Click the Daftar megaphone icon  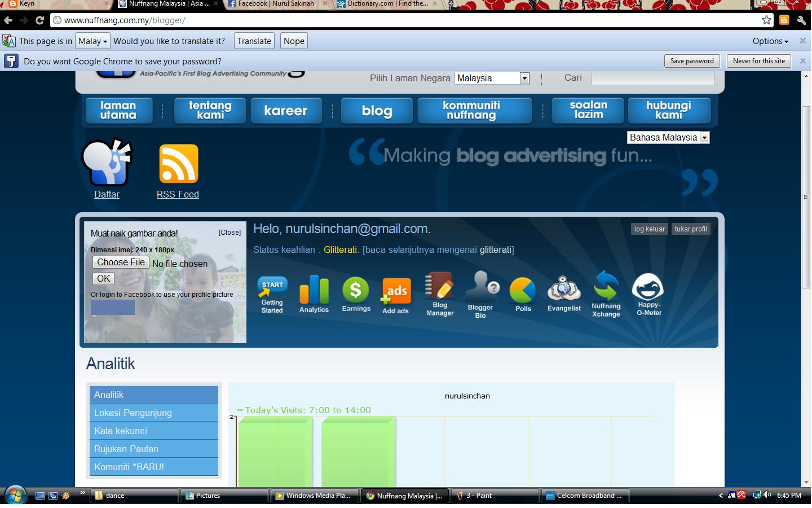(107, 163)
